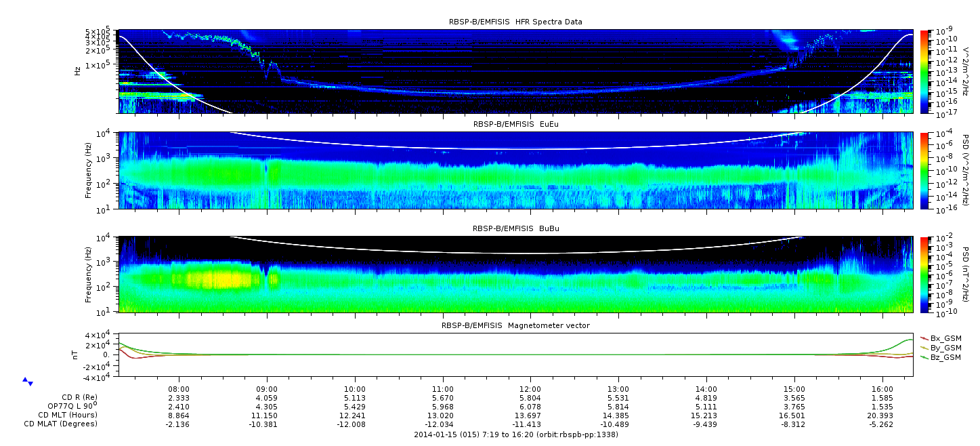
Task: Click the green Bz_GSM legend line marker
Action: pos(924,357)
